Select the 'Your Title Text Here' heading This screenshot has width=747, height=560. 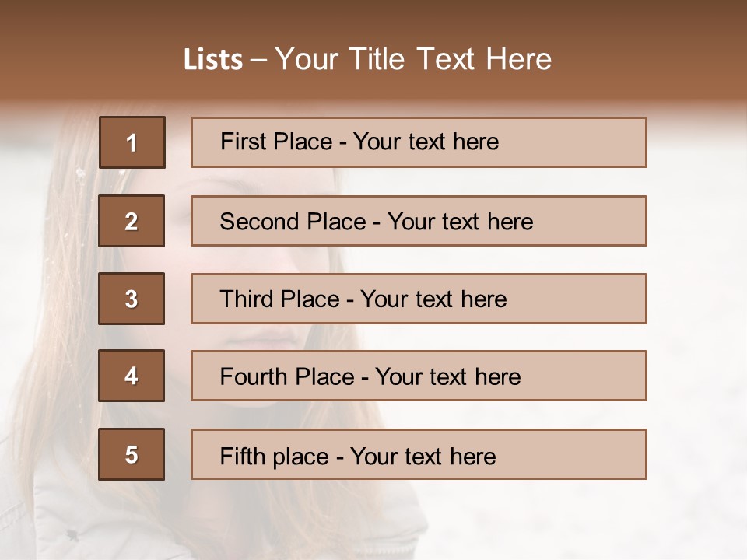click(413, 59)
